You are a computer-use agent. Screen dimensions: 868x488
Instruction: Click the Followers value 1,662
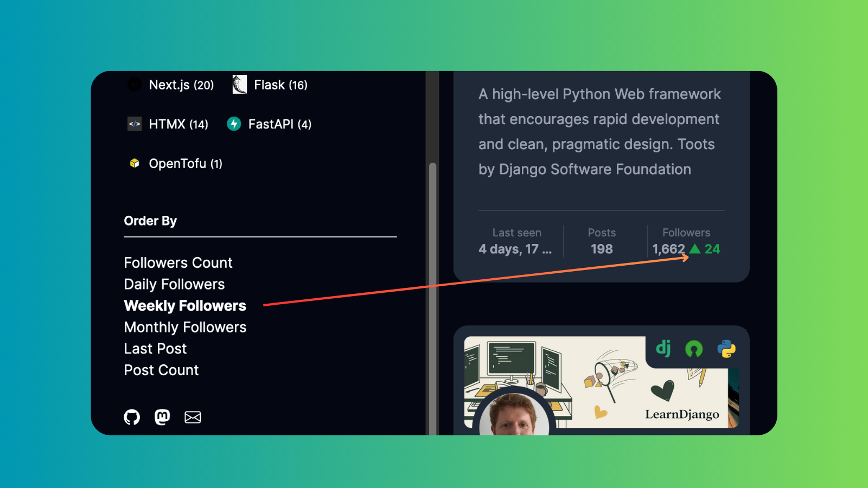[x=668, y=249]
